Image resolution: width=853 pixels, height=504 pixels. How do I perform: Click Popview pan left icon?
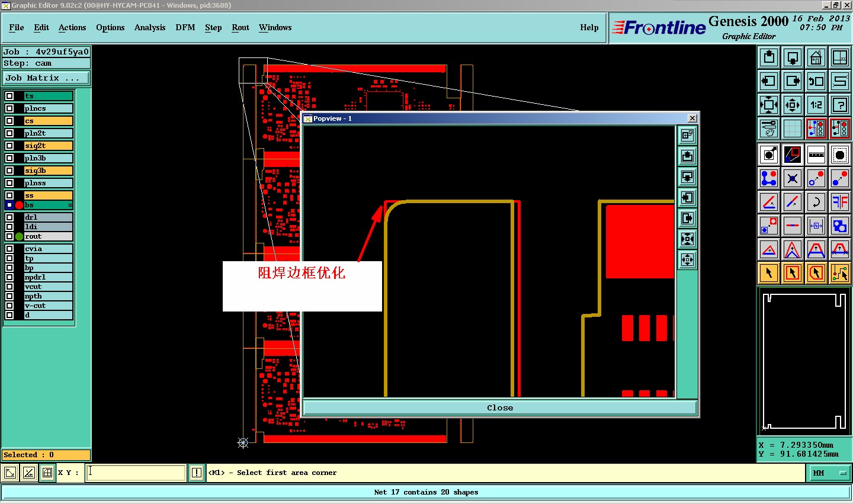(x=687, y=198)
